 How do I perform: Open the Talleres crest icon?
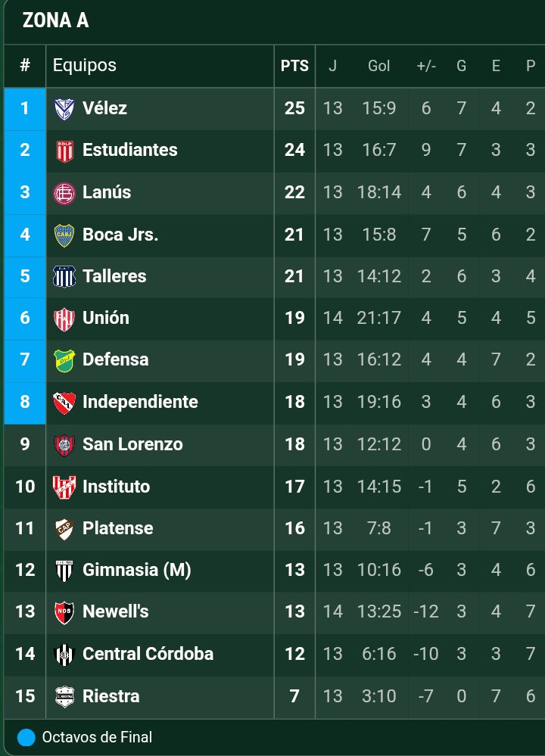pos(64,277)
